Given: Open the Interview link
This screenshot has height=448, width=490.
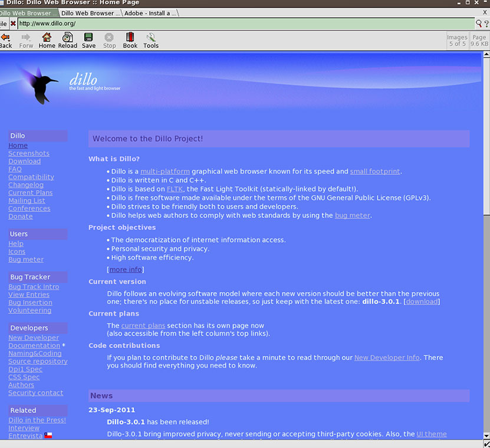Looking at the screenshot, I should [24, 428].
